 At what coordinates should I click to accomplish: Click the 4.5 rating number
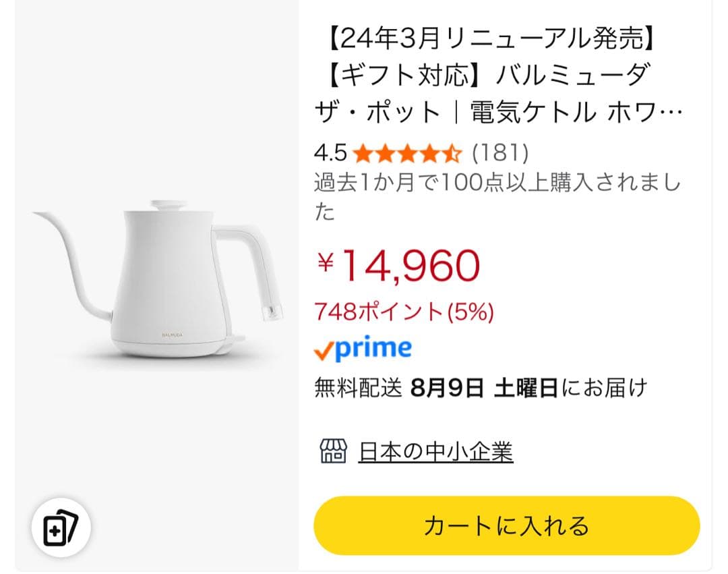(330, 153)
